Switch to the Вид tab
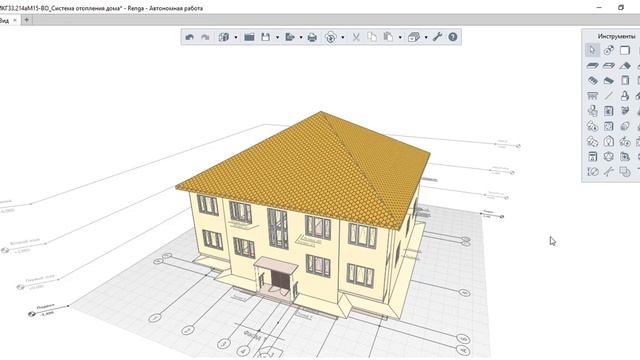The height and width of the screenshot is (360, 640). [4, 20]
